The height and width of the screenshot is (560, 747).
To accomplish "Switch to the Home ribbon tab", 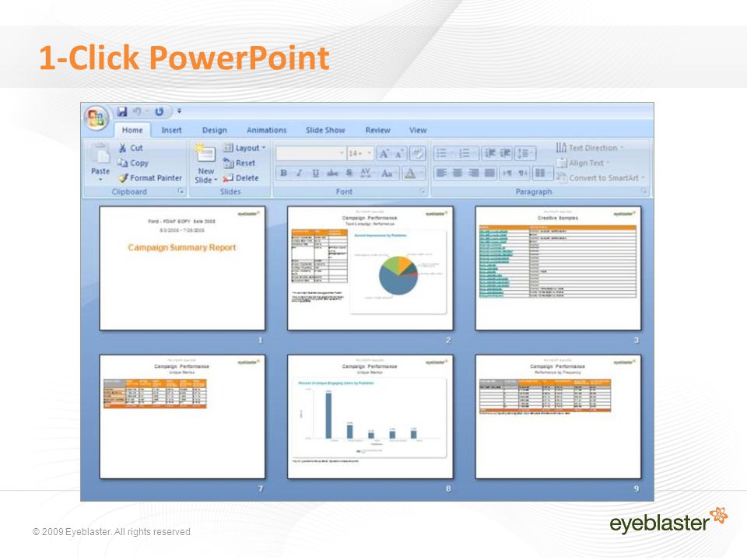I will (x=132, y=130).
